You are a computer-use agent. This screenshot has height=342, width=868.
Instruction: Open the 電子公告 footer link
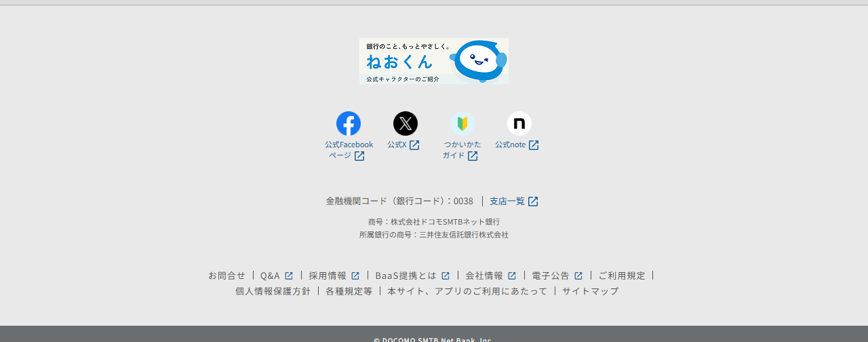click(551, 275)
